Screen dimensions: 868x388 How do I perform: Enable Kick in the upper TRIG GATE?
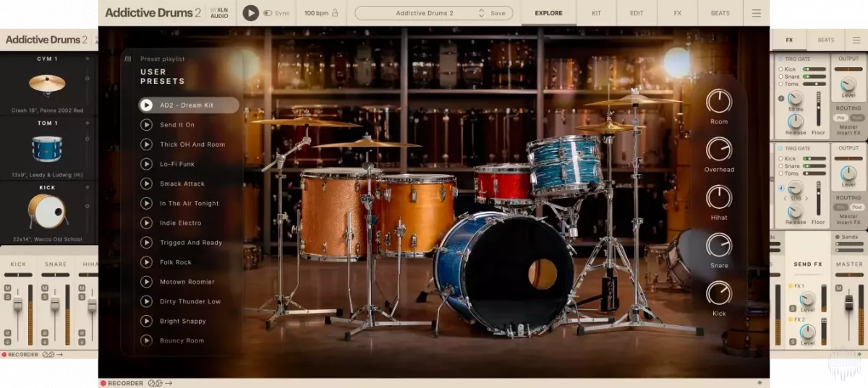coord(781,69)
